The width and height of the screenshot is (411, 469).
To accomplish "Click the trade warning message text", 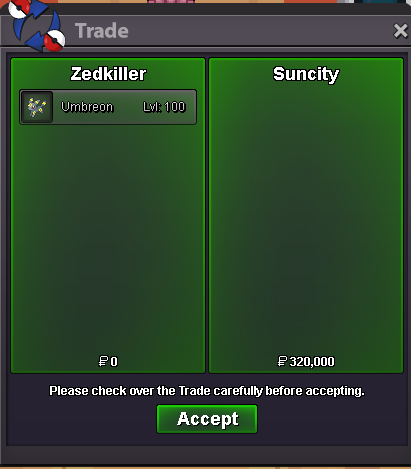I will pyautogui.click(x=207, y=391).
